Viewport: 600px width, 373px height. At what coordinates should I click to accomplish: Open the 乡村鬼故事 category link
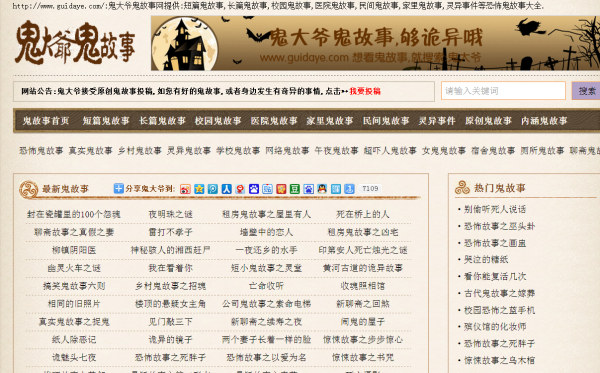140,151
